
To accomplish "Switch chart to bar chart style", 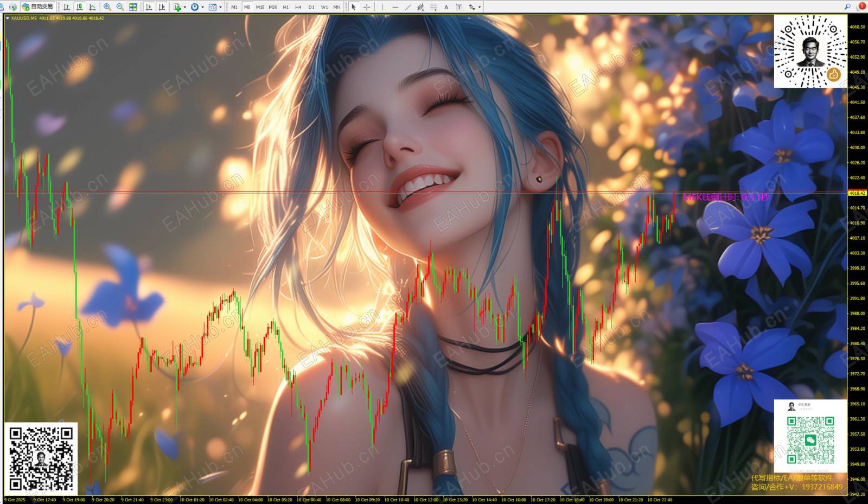I will [67, 7].
